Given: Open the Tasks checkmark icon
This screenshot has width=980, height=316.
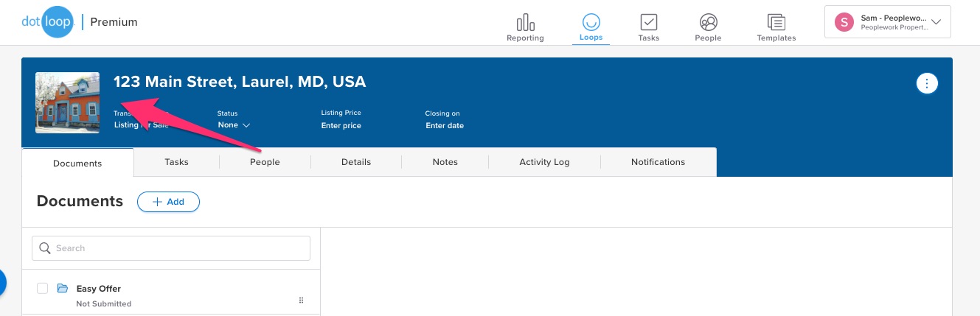Looking at the screenshot, I should point(649,22).
